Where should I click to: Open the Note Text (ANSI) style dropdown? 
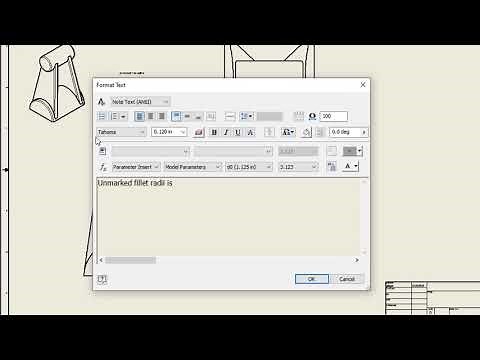coord(141,102)
